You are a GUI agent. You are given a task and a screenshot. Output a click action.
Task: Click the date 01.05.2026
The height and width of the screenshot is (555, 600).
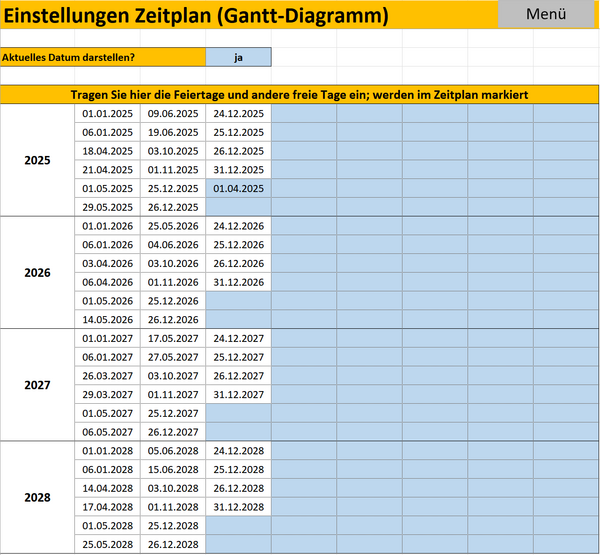[x=108, y=301]
